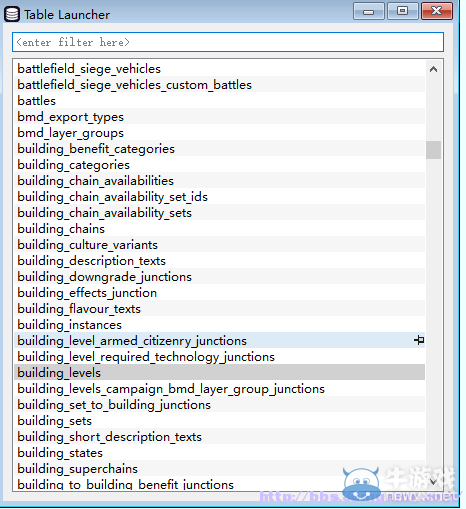Open building_short_description_texts table
The height and width of the screenshot is (509, 466).
[219, 437]
